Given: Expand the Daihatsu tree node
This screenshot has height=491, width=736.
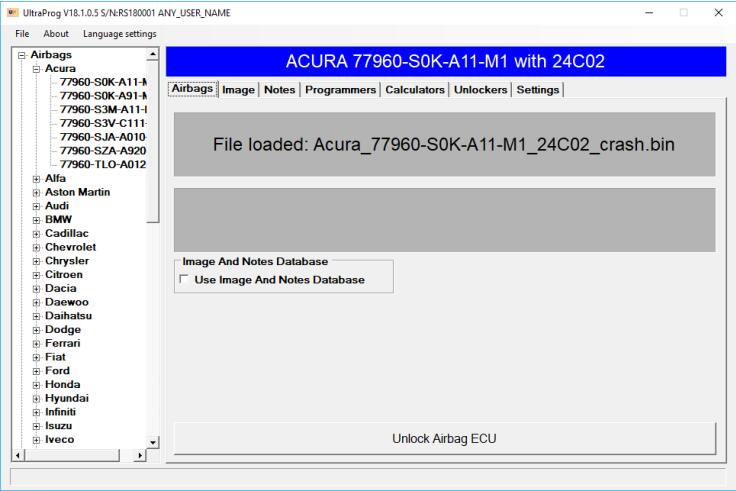Looking at the screenshot, I should click(36, 316).
